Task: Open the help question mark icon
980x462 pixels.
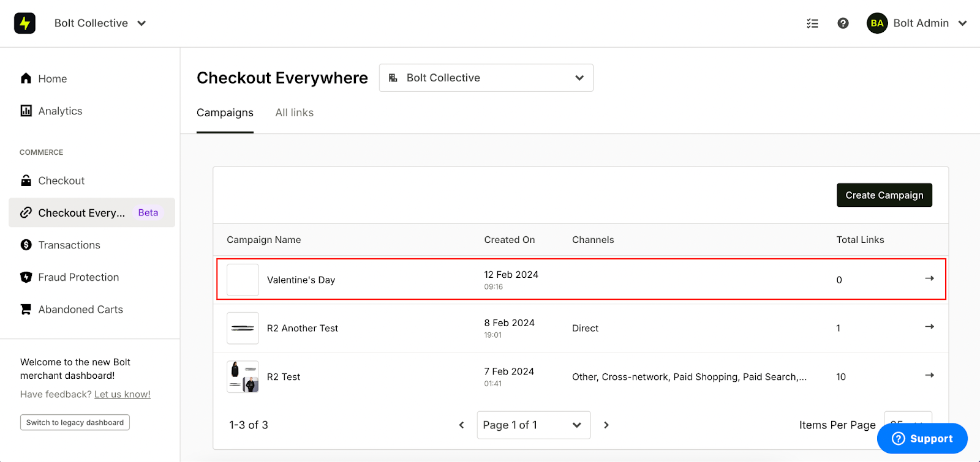Action: click(x=843, y=23)
